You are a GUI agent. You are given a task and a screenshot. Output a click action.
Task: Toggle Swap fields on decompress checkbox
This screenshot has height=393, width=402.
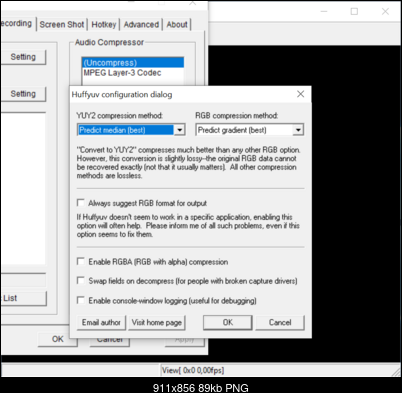81,281
